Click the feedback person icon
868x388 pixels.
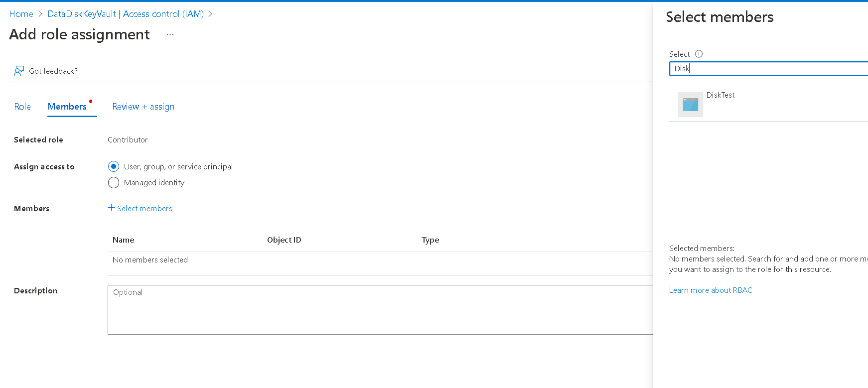pyautogui.click(x=19, y=71)
